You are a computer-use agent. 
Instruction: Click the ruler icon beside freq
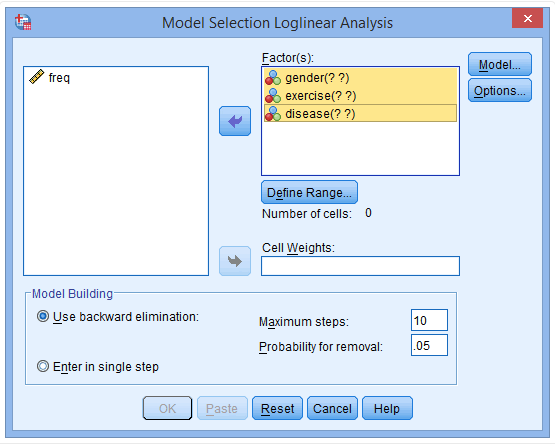36,77
